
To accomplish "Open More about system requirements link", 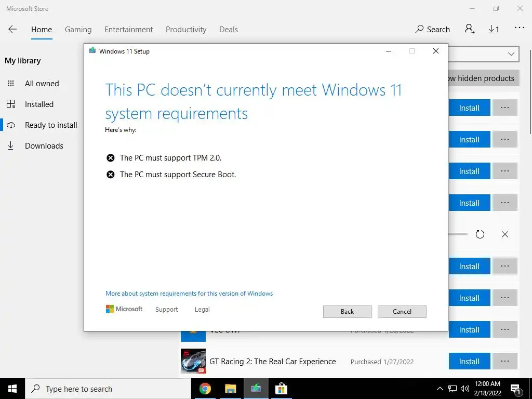I will [189, 294].
